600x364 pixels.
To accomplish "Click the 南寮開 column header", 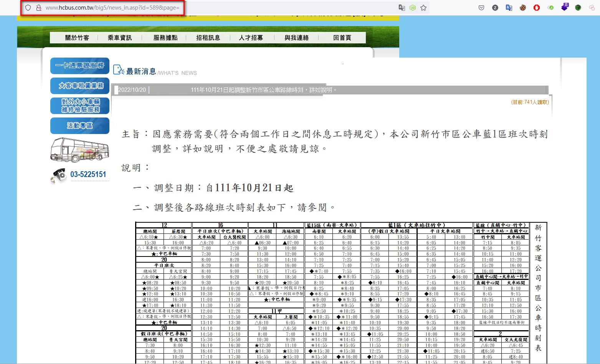I will 319,232.
